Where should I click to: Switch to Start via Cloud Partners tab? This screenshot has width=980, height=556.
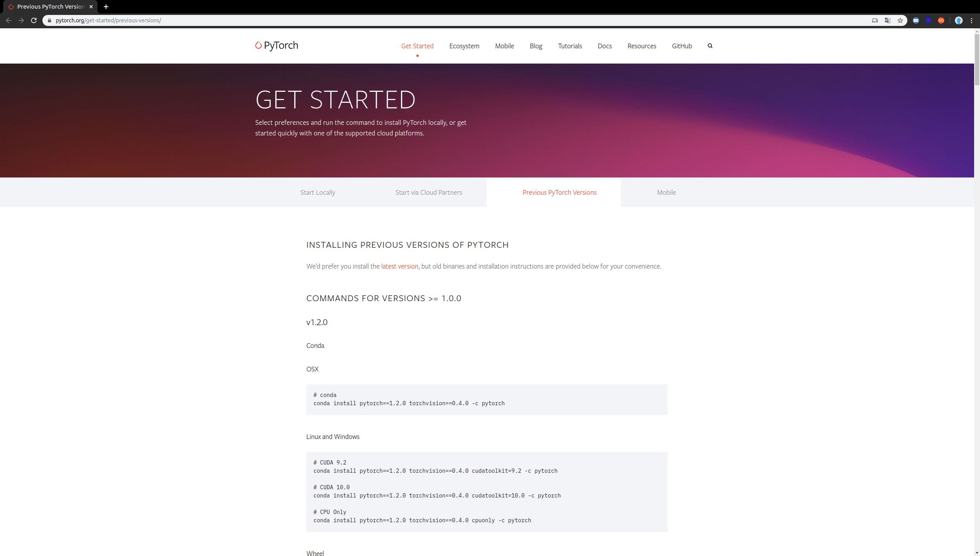pos(429,192)
